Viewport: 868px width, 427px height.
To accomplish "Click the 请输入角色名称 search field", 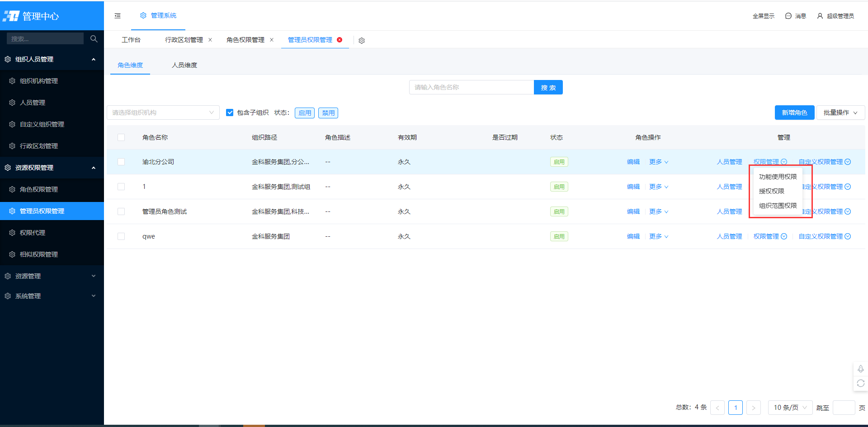I will click(472, 87).
